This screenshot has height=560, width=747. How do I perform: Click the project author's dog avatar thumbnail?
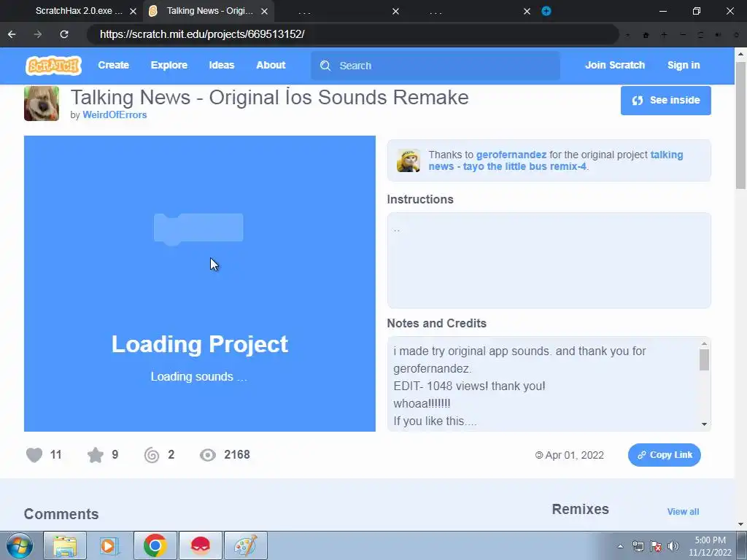click(x=42, y=104)
